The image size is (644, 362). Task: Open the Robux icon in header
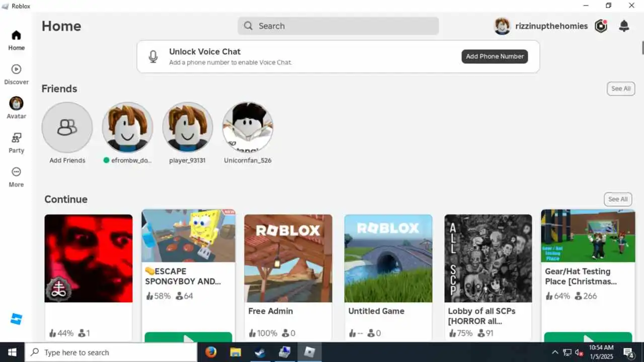(601, 26)
